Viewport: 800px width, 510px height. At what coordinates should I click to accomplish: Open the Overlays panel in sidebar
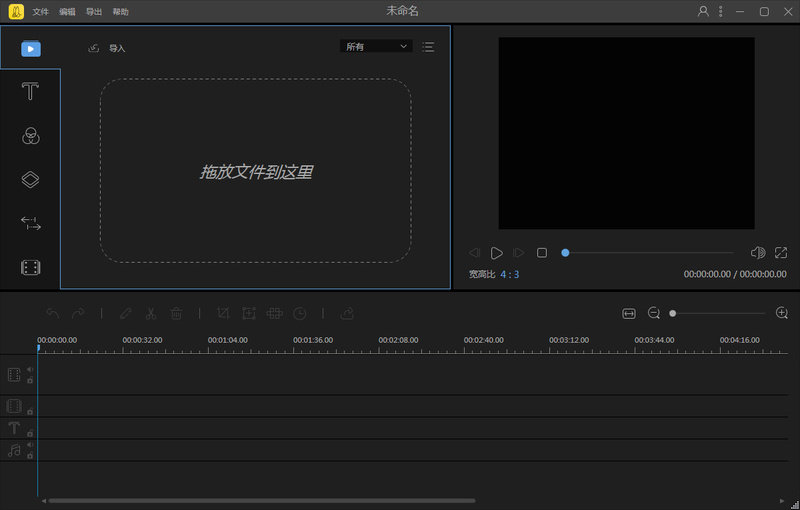[30, 180]
